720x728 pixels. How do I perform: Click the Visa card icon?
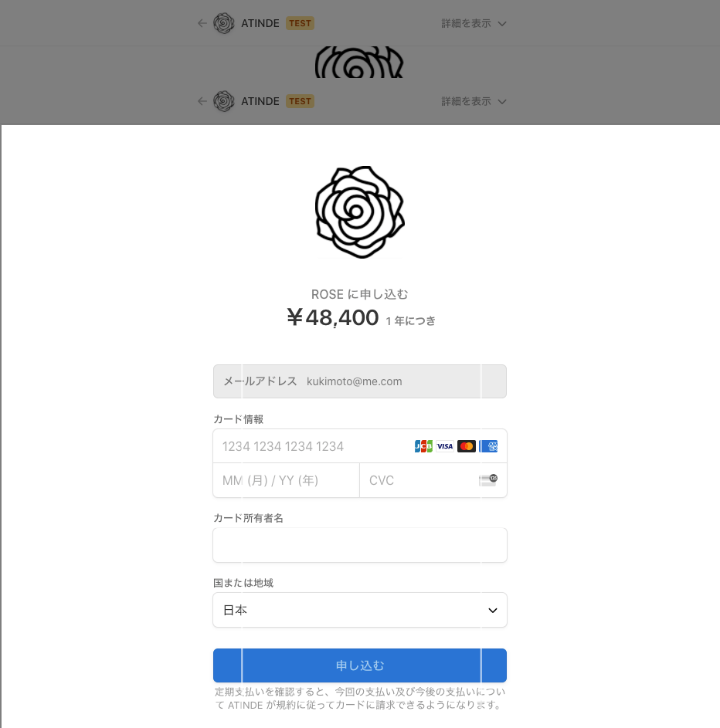pos(445,446)
